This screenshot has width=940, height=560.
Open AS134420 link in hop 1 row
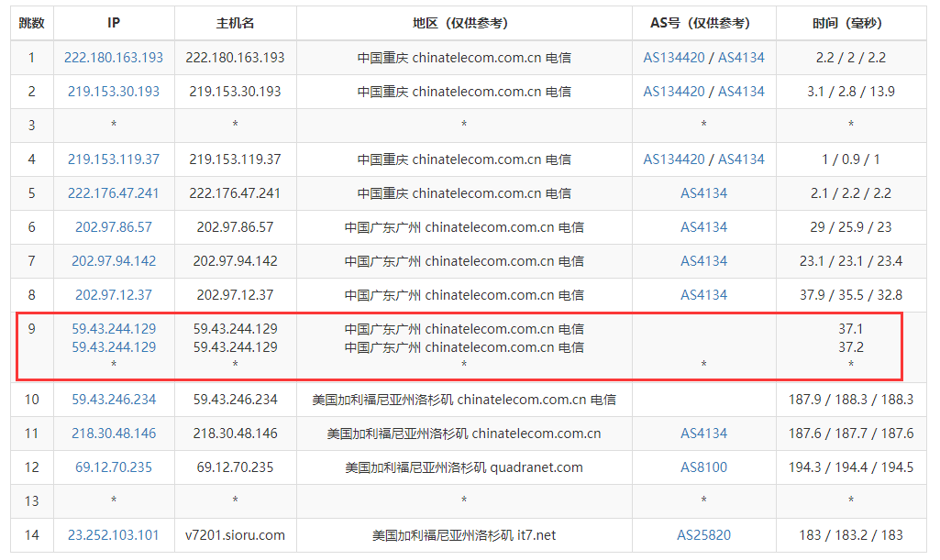click(674, 58)
